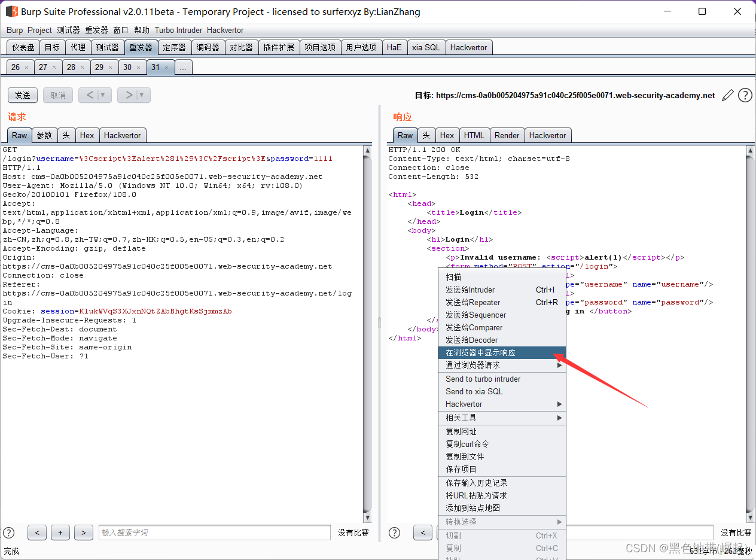This screenshot has width=756, height=560.
Task: Click the pencil edit target icon
Action: (727, 95)
